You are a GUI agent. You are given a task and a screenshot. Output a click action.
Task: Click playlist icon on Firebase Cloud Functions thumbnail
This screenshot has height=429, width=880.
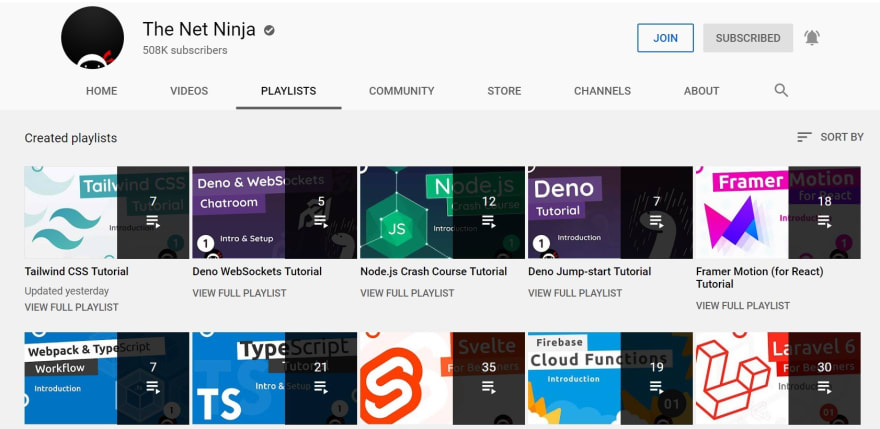click(656, 386)
